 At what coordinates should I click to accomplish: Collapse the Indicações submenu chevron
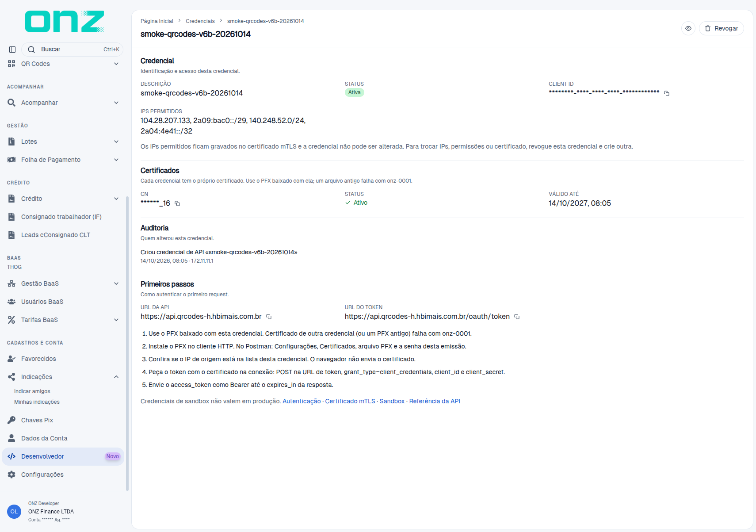[116, 377]
